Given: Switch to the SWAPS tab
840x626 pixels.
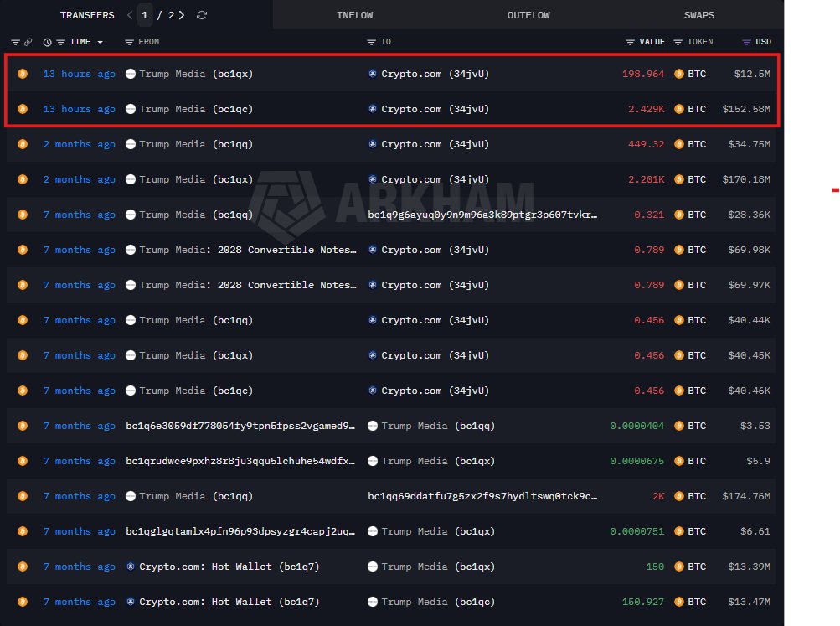Looking at the screenshot, I should click(699, 15).
